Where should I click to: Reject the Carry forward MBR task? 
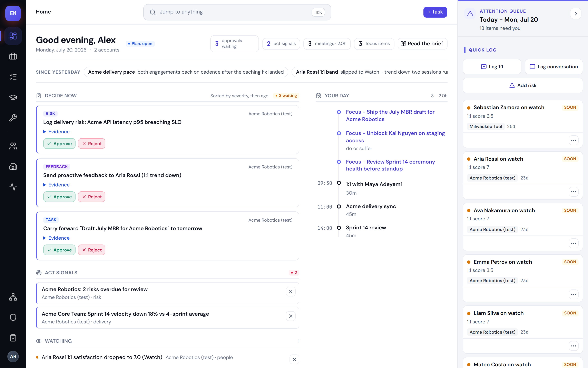pos(92,250)
